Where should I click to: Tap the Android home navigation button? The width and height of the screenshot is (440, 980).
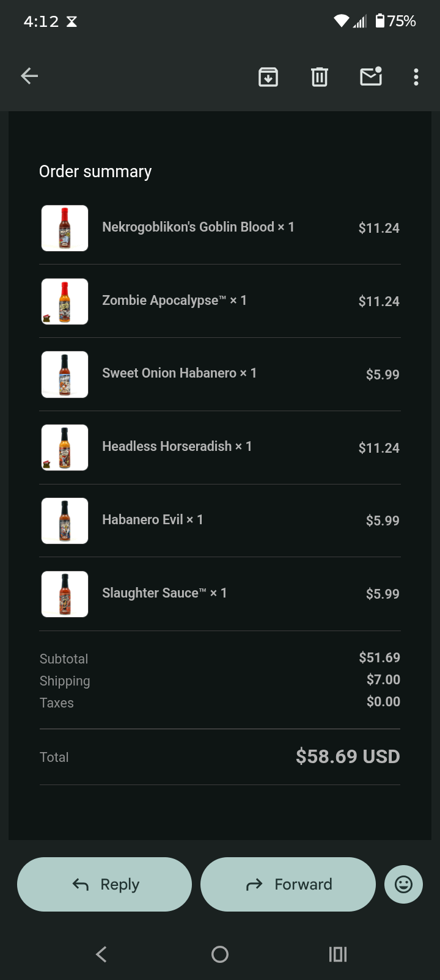pos(220,954)
